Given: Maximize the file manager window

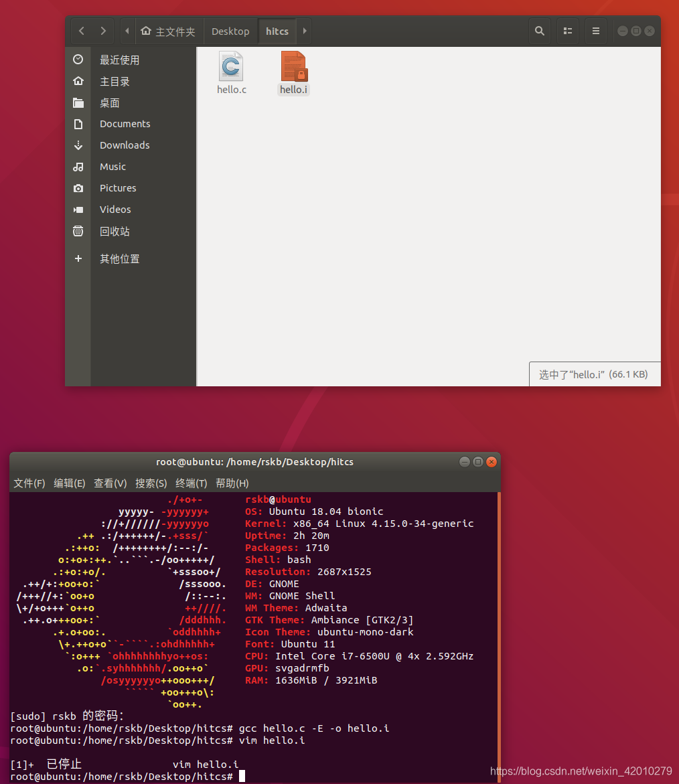Looking at the screenshot, I should click(636, 31).
